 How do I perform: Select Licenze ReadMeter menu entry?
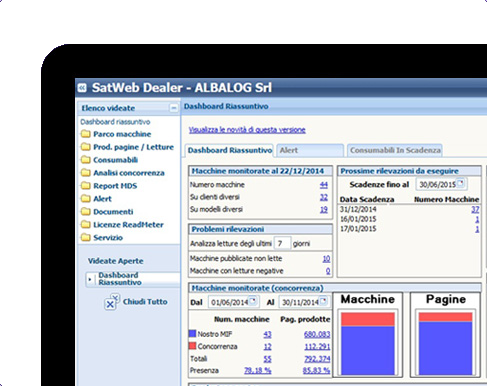128,224
